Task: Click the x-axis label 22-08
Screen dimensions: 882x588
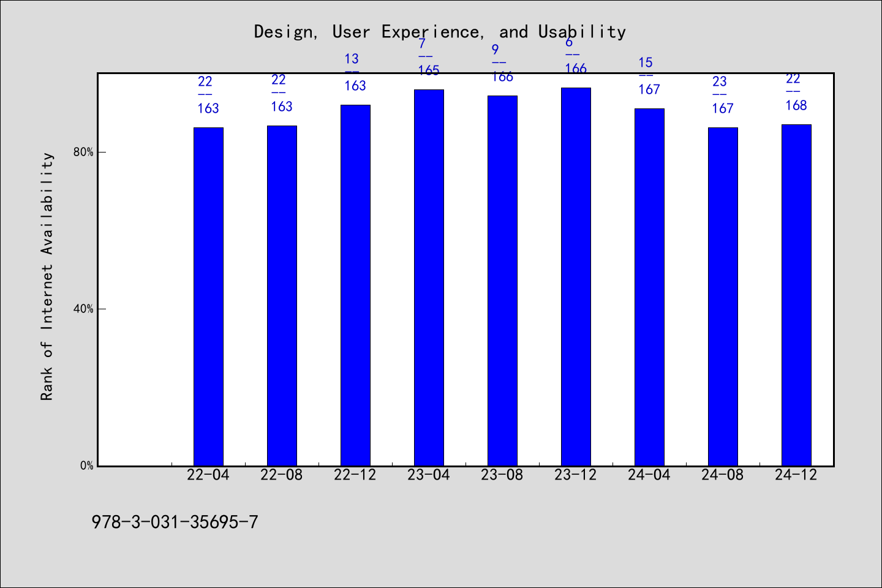Action: 282,475
